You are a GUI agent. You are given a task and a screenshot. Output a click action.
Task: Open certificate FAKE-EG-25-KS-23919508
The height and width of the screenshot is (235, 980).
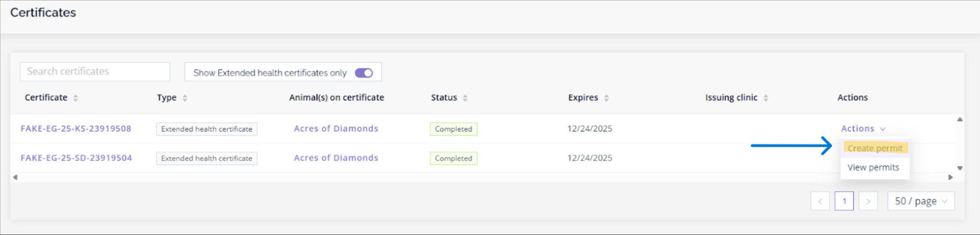pos(76,128)
